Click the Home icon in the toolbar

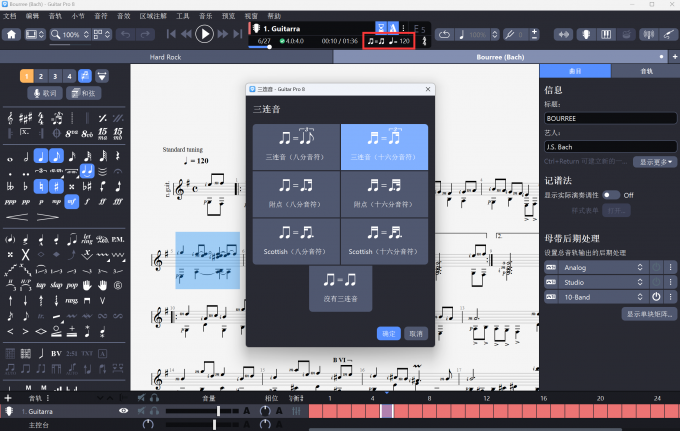pyautogui.click(x=11, y=34)
